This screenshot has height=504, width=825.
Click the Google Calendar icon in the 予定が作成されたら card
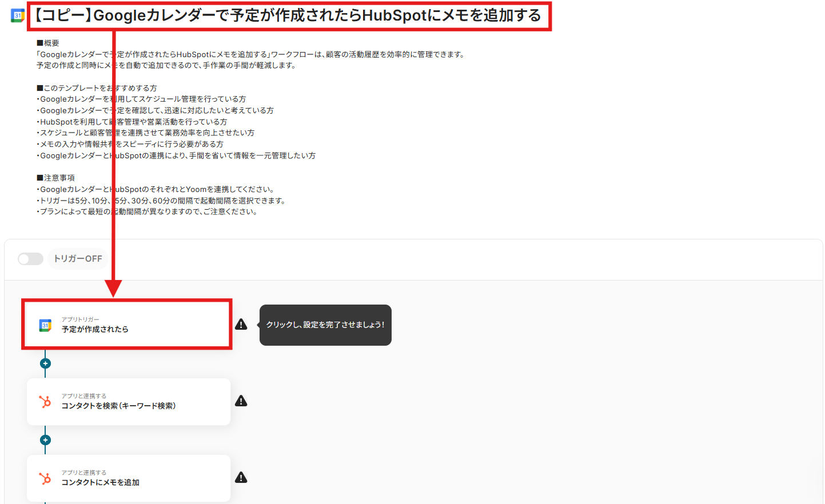point(45,325)
